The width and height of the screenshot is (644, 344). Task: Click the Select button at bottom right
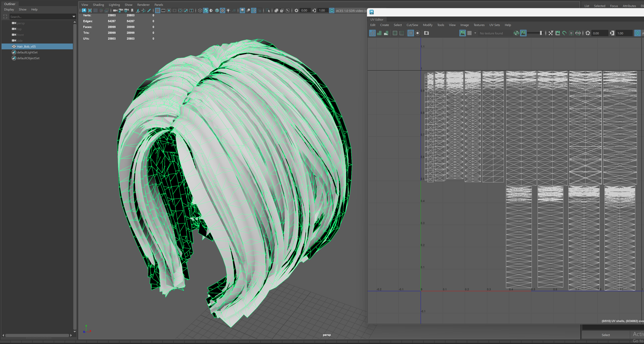pos(605,335)
